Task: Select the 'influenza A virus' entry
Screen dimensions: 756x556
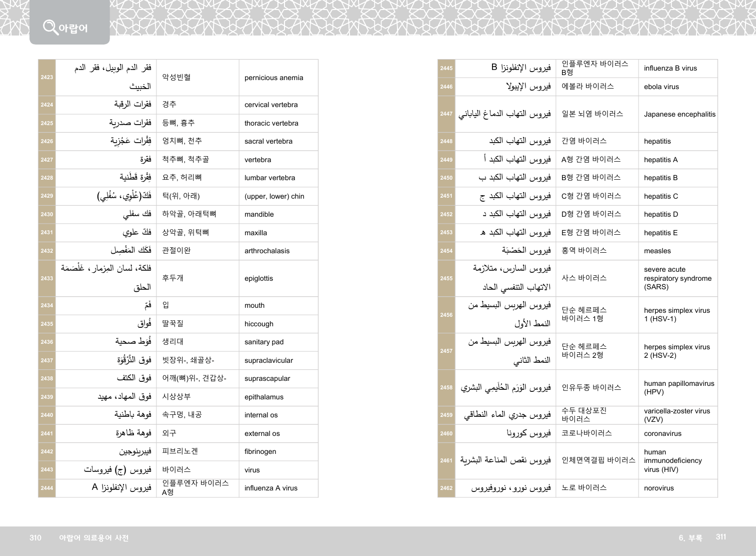Action: (270, 488)
